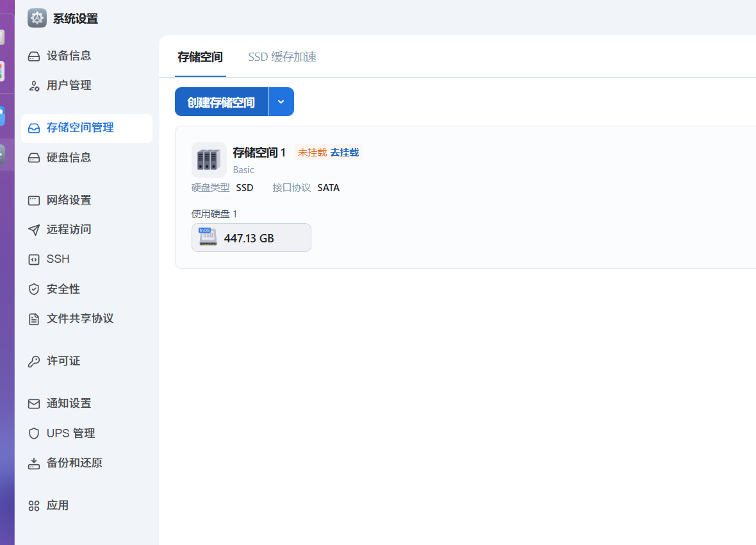Click the 用户管理 user icon
The width and height of the screenshot is (756, 545).
coord(34,86)
